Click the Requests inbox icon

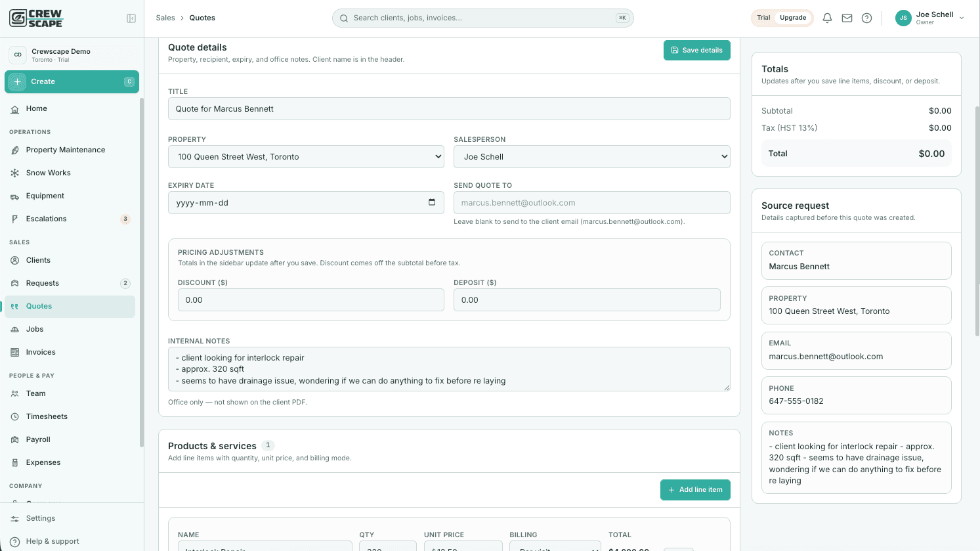15,284
